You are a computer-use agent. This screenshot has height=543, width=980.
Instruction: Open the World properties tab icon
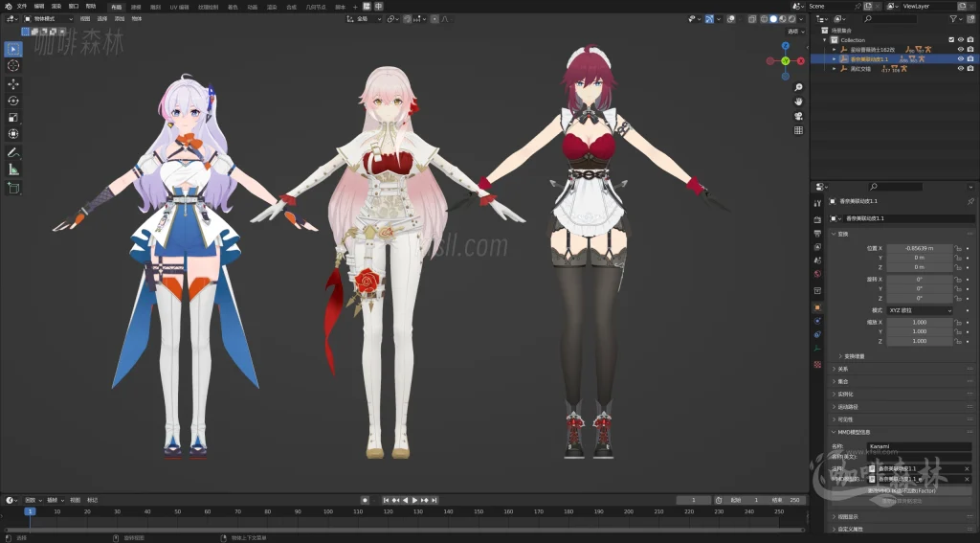tap(817, 273)
